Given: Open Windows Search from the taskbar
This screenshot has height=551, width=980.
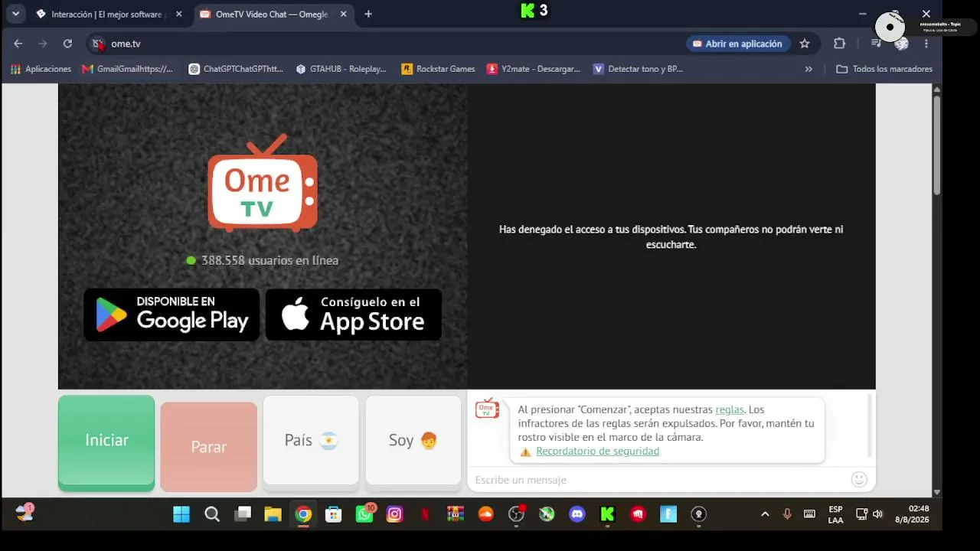Looking at the screenshot, I should [x=212, y=514].
